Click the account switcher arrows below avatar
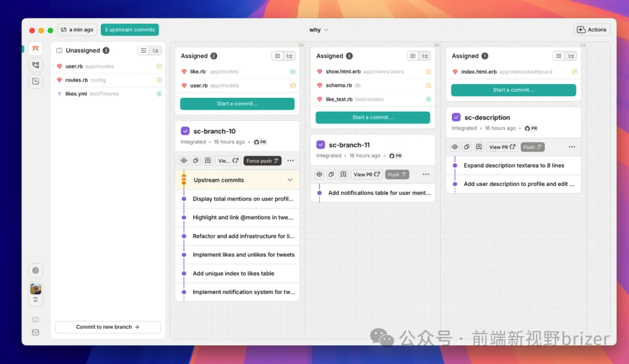Viewport: 629px width, 364px height. pyautogui.click(x=36, y=300)
